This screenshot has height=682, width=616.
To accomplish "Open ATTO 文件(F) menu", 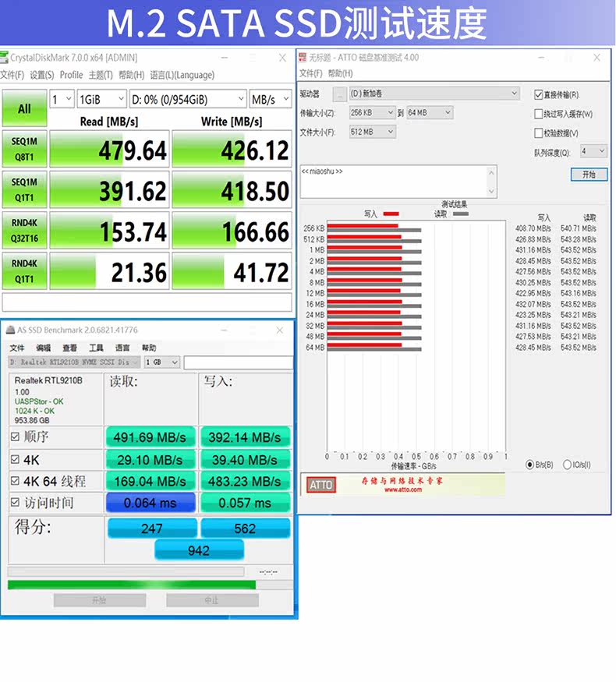I will click(311, 73).
